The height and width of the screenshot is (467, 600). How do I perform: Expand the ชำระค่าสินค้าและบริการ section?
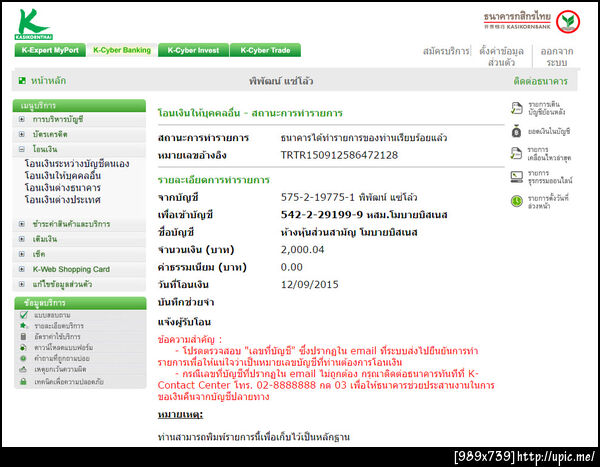point(22,224)
